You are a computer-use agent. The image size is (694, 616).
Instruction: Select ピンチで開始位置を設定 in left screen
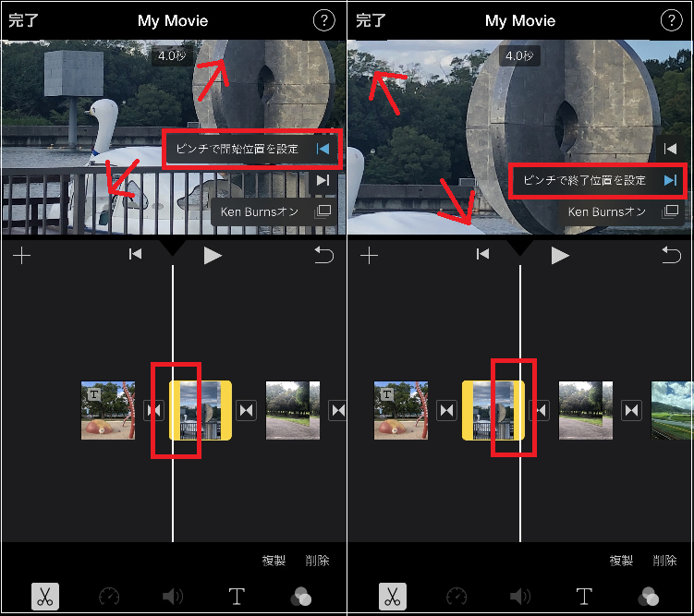coord(252,149)
